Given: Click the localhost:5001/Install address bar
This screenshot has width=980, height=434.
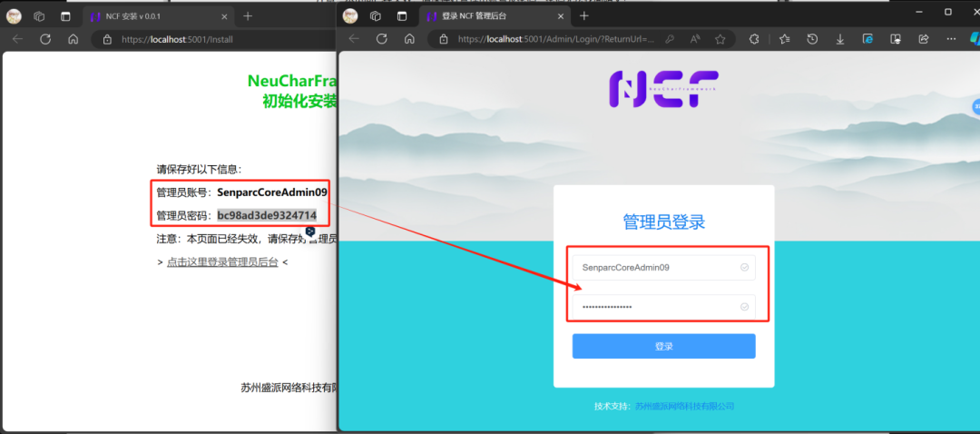Looking at the screenshot, I should [x=177, y=39].
